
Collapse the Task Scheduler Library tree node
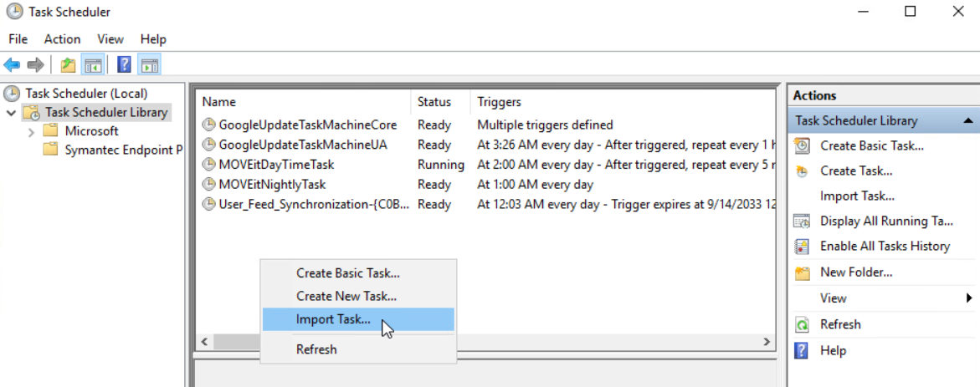point(11,113)
